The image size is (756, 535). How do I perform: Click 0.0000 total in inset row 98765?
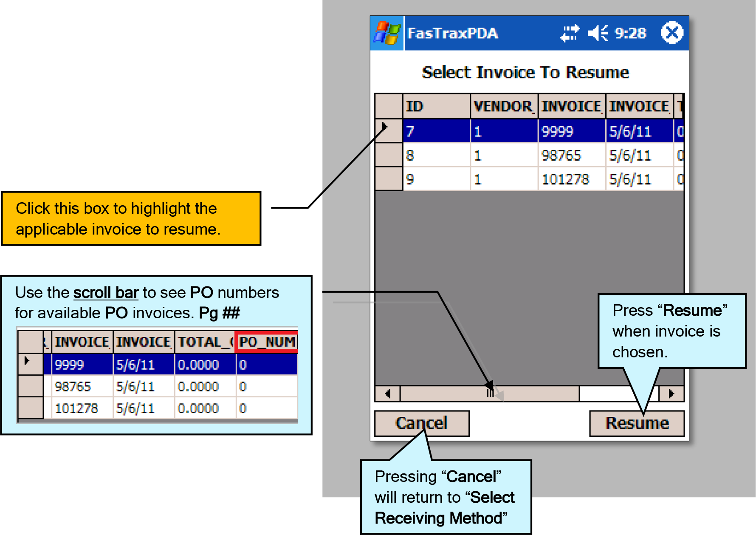point(205,386)
